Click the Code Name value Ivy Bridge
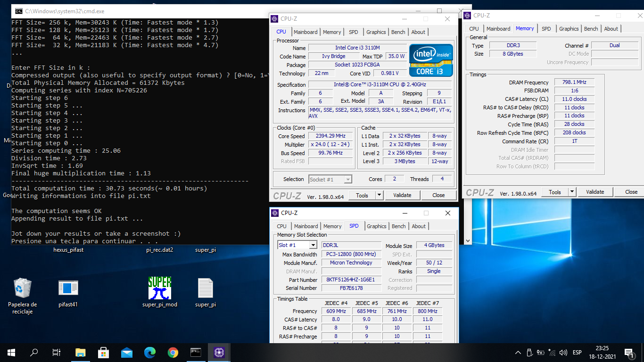This screenshot has height=362, width=644. tap(334, 57)
